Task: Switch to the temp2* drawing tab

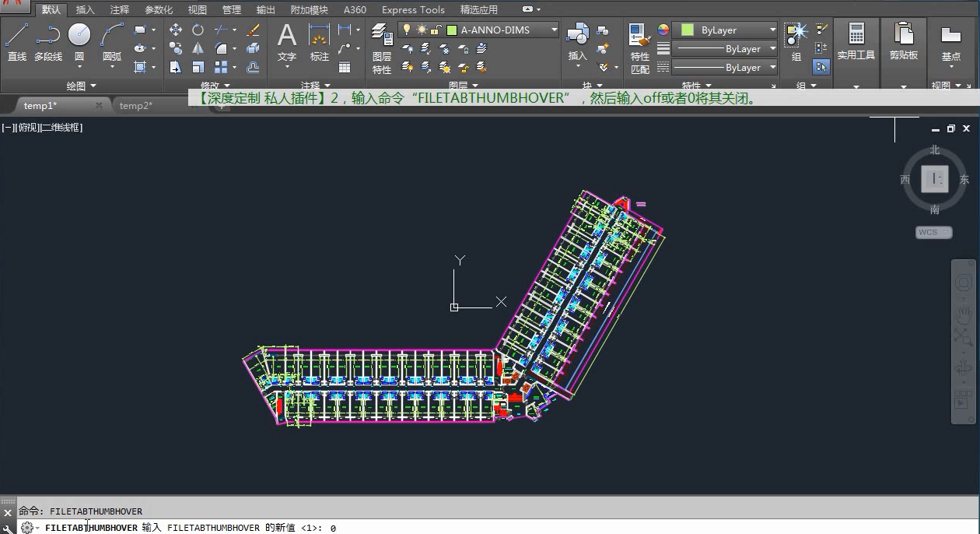Action: pos(136,105)
